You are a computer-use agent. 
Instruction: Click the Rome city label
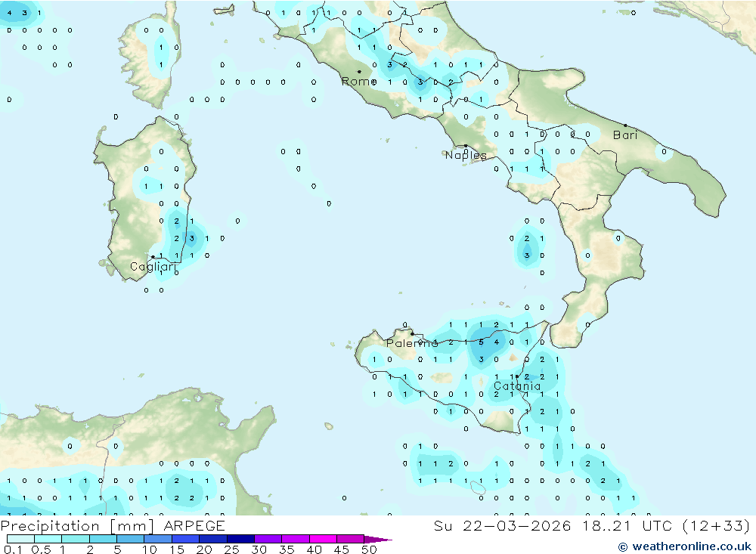358,82
